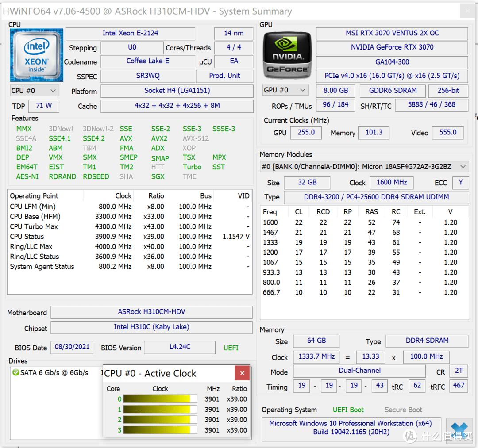Click the DDR4-3200 / PC4-25600 type field
Viewport: 478px width, 448px height.
(x=377, y=197)
